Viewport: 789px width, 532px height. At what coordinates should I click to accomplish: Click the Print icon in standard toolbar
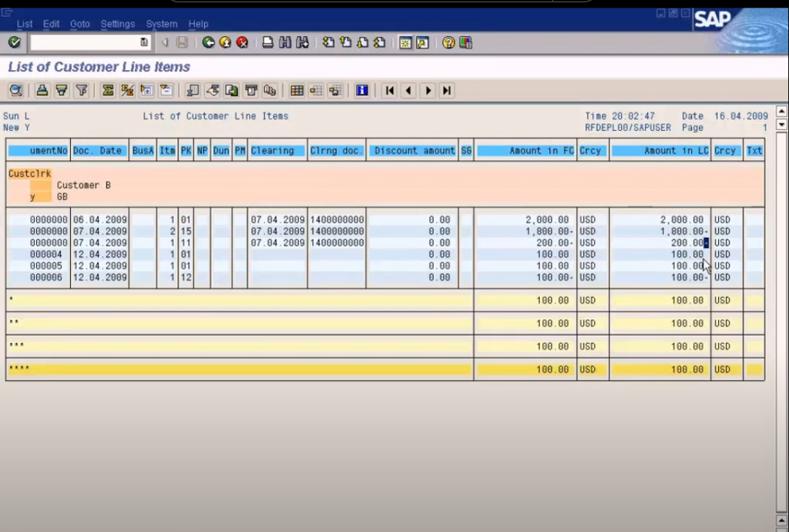pyautogui.click(x=267, y=43)
